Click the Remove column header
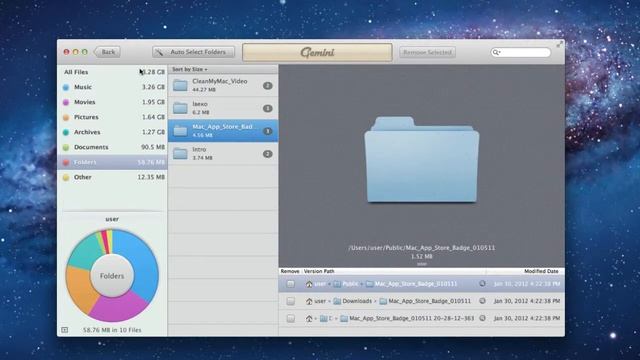 click(x=290, y=271)
